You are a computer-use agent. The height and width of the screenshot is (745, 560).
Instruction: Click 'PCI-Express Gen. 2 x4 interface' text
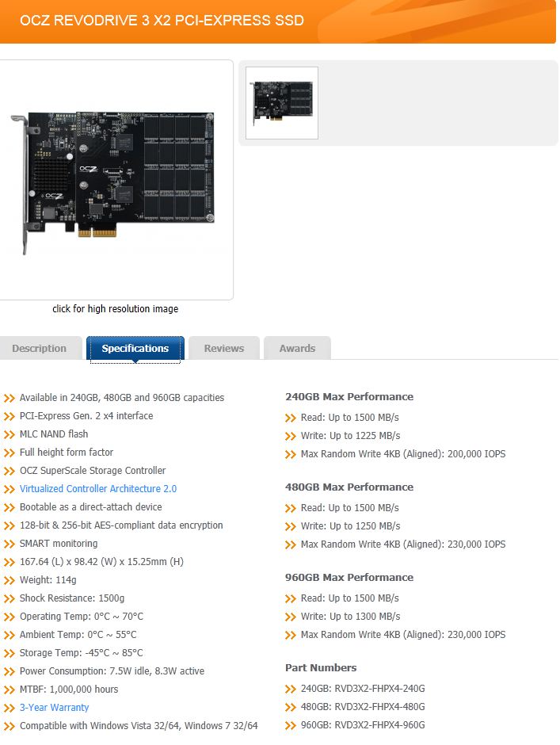tap(86, 416)
